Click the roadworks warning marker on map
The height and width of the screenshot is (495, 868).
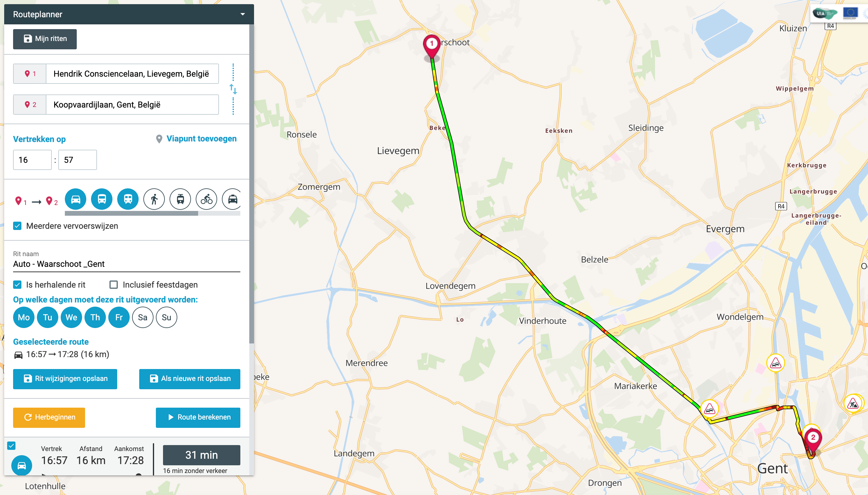click(x=853, y=404)
